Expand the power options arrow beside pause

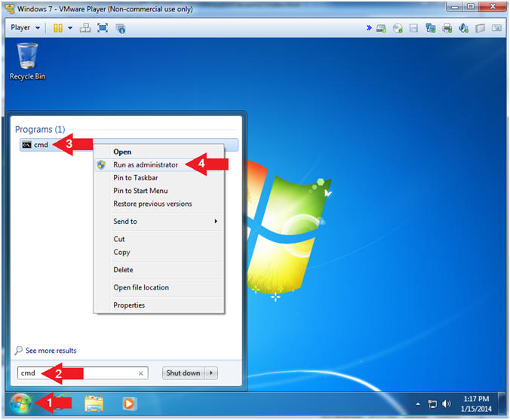point(70,28)
